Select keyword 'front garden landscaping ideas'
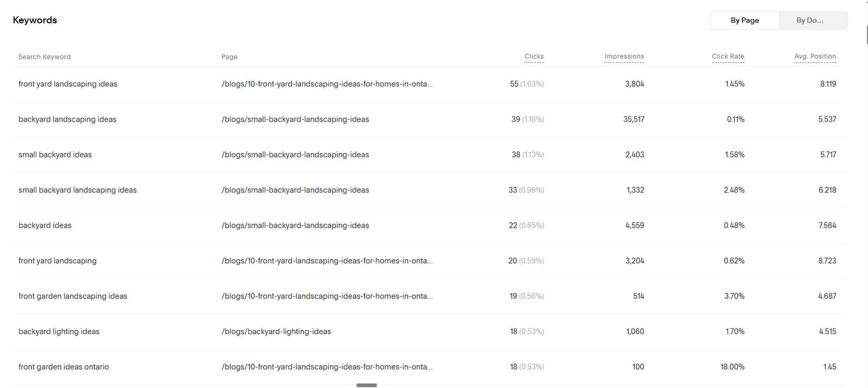Image resolution: width=868 pixels, height=388 pixels. click(73, 296)
